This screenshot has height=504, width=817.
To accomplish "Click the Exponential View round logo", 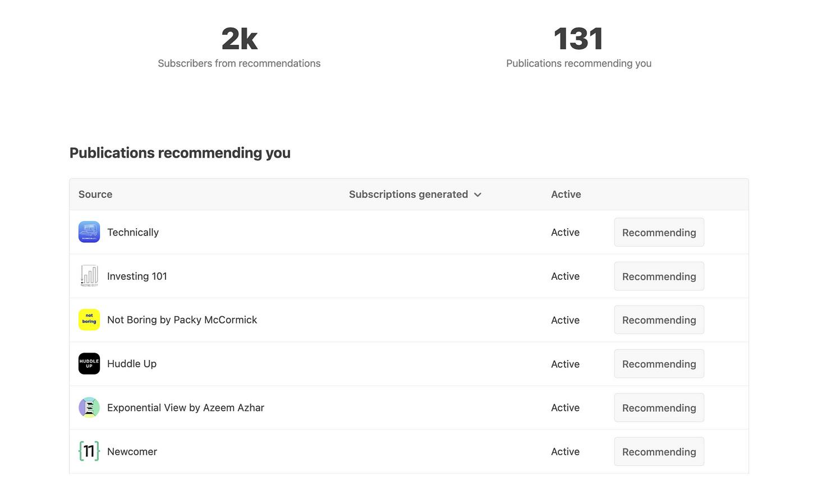I will point(89,408).
